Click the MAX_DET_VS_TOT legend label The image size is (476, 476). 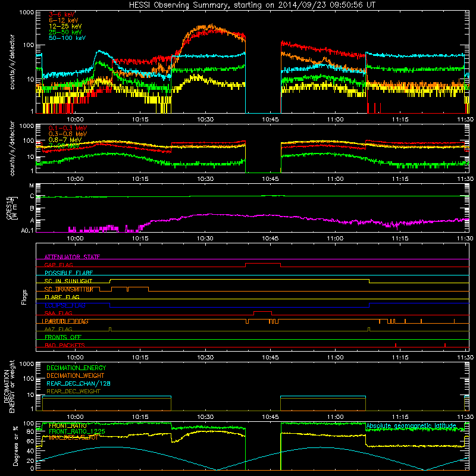pos(73,437)
